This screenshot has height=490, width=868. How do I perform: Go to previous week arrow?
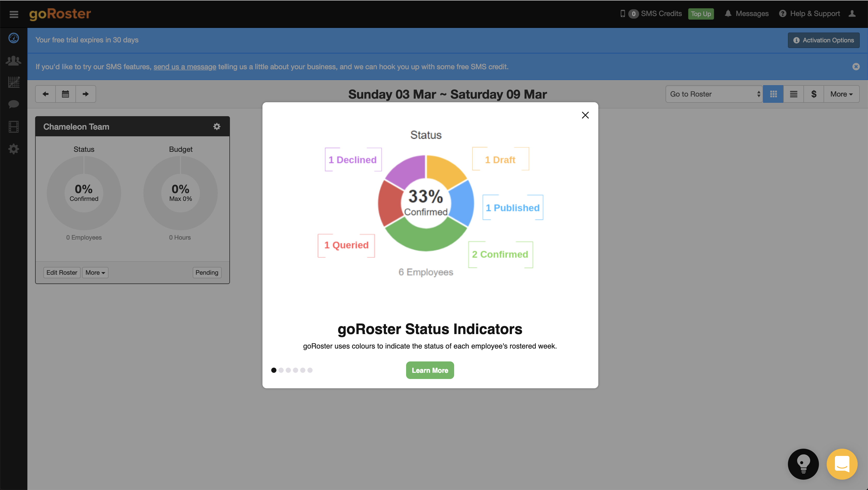[x=45, y=94]
